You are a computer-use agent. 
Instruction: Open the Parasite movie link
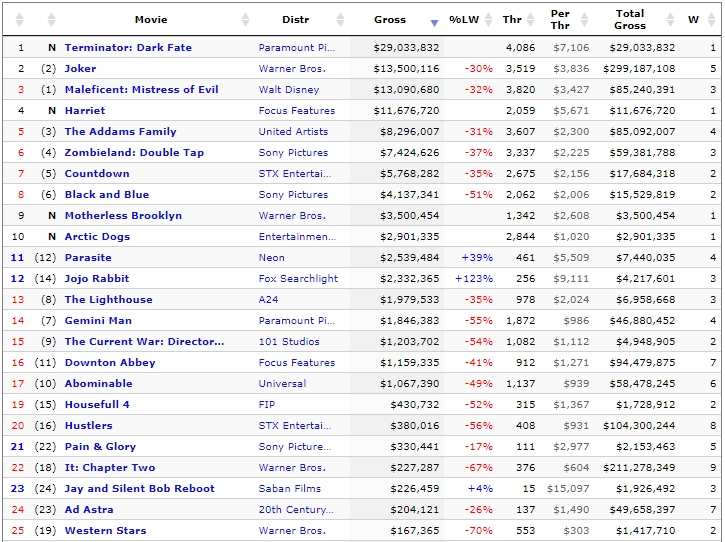coord(88,258)
